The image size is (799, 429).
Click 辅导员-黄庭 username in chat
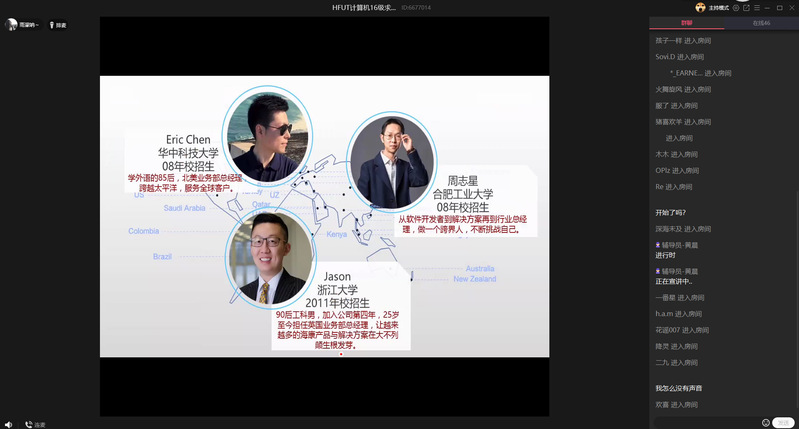680,244
